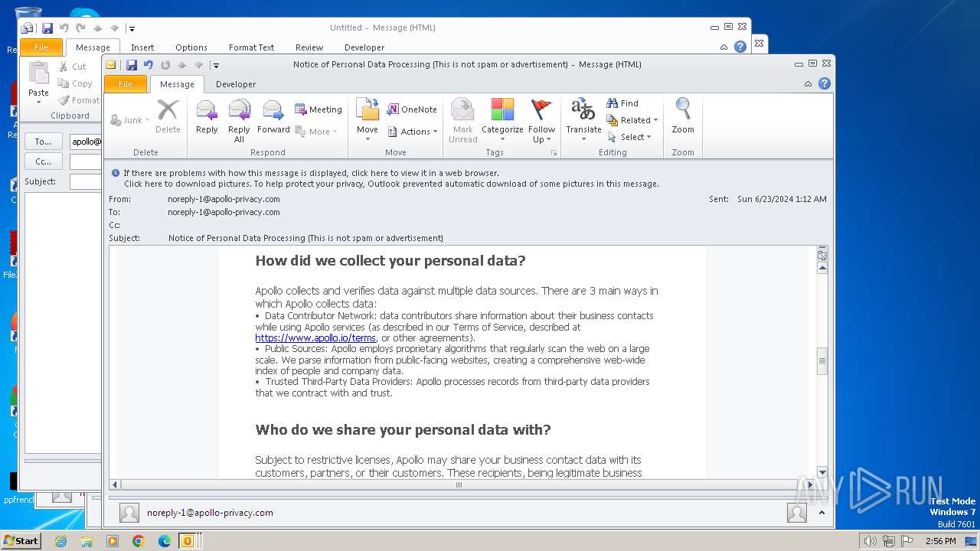Open Google Chrome from taskbar
The image size is (980, 551).
pos(139,541)
